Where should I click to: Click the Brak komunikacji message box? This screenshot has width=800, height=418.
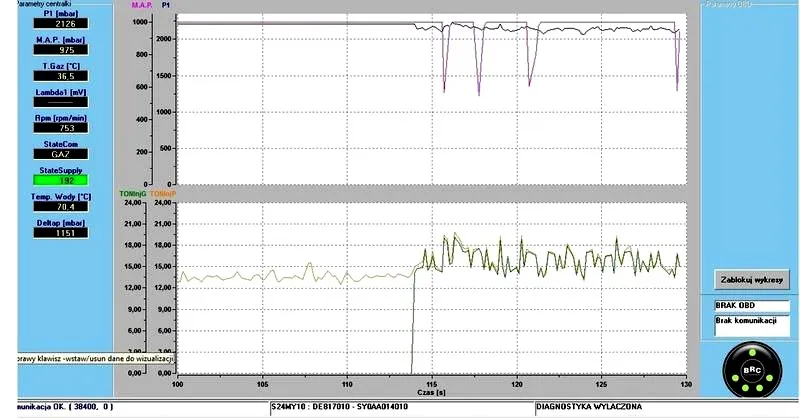click(752, 326)
